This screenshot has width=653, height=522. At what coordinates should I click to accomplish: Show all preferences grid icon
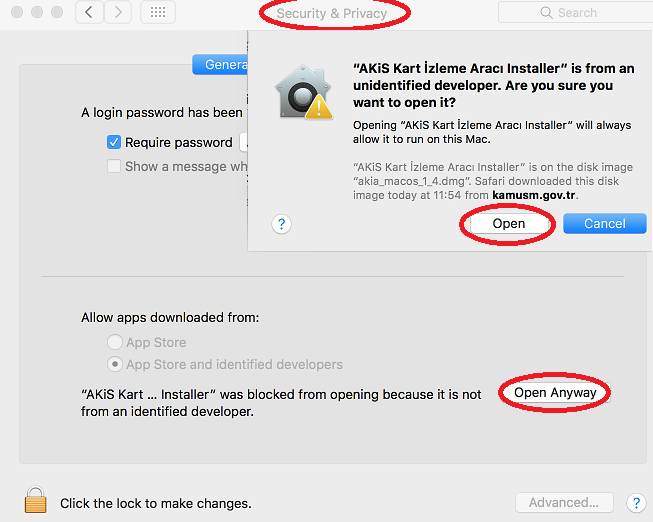coord(158,12)
